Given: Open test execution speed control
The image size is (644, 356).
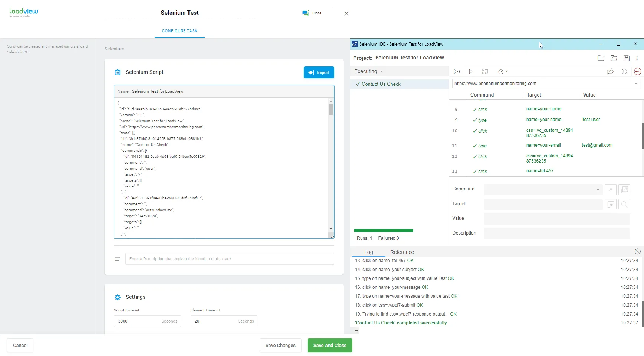Looking at the screenshot, I should coord(503,71).
